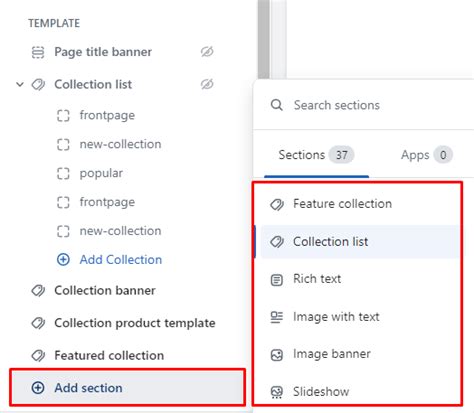Image resolution: width=474 pixels, height=413 pixels.
Task: Collapse the Collection list tree
Action: click(20, 84)
